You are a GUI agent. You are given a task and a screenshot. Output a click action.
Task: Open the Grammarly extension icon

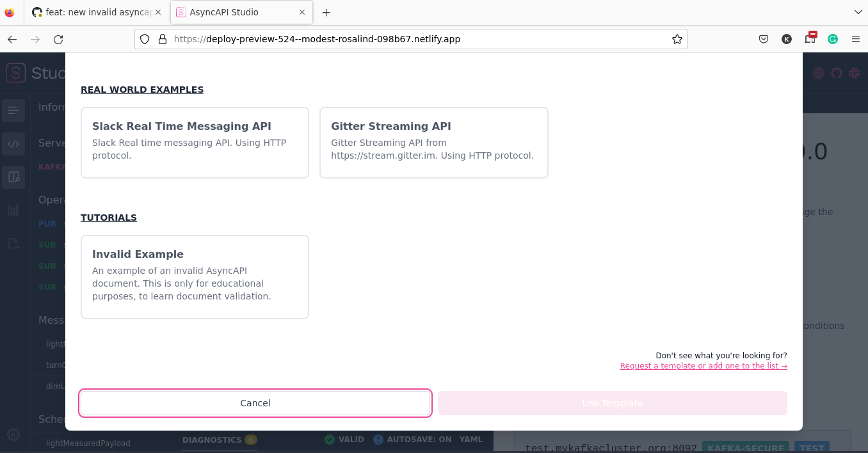point(833,39)
